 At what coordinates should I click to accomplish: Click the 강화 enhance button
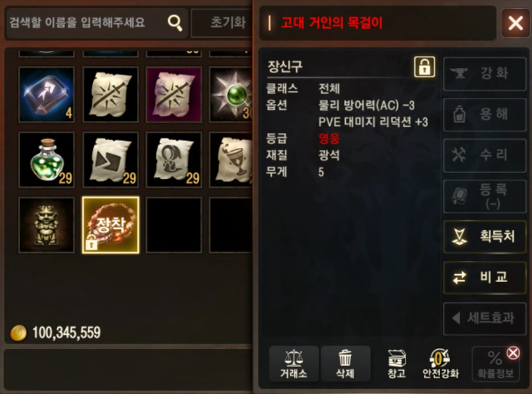tap(485, 74)
